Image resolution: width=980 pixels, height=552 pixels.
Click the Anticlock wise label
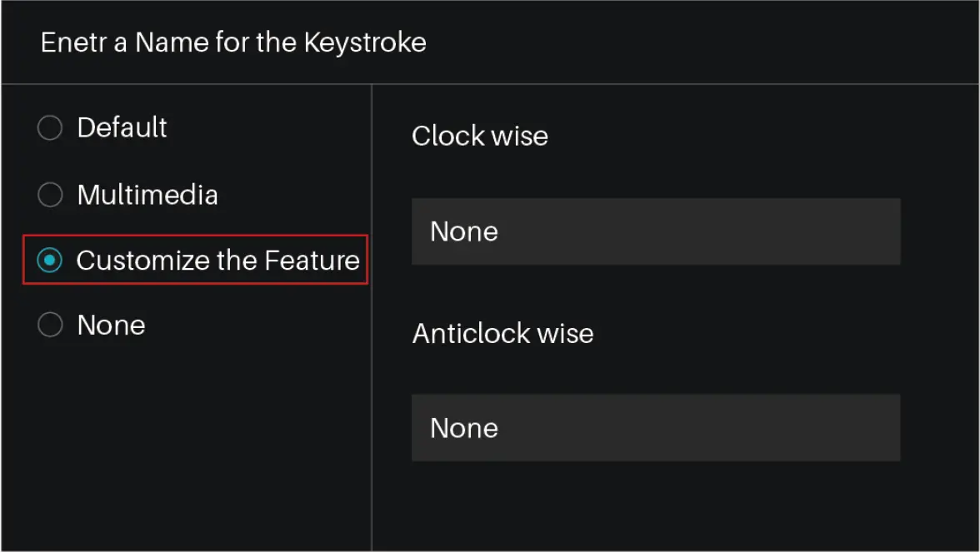(502, 333)
